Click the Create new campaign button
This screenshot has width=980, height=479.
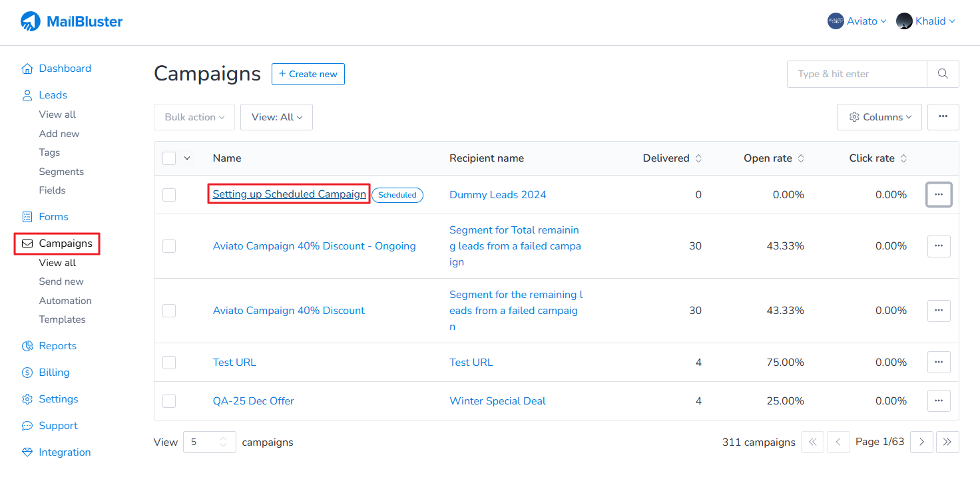coord(308,74)
